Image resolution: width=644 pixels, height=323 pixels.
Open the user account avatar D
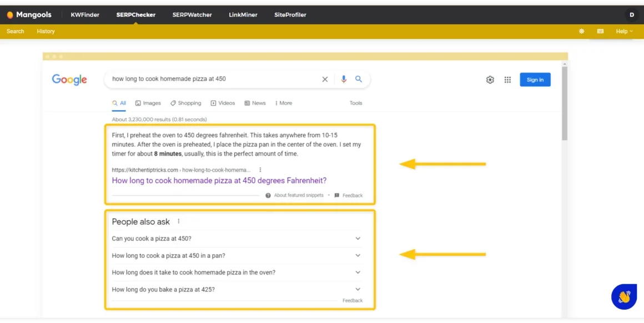(632, 15)
